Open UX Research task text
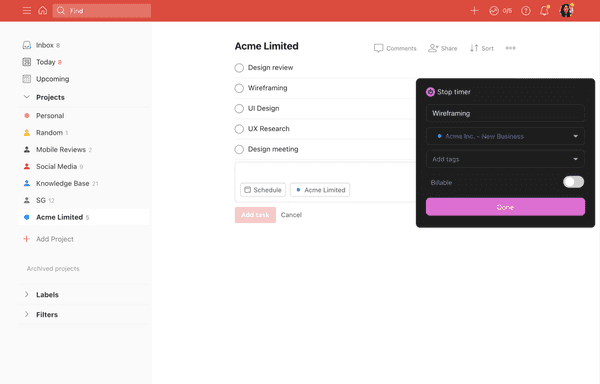The height and width of the screenshot is (384, 600). click(x=269, y=129)
